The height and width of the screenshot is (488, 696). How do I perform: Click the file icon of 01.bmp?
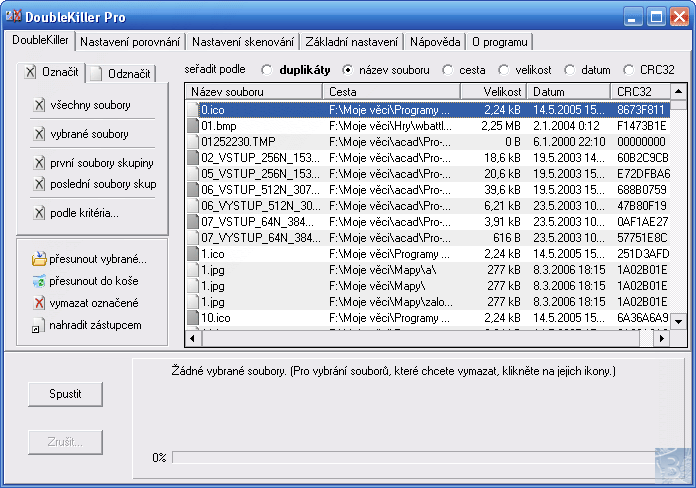[x=193, y=126]
